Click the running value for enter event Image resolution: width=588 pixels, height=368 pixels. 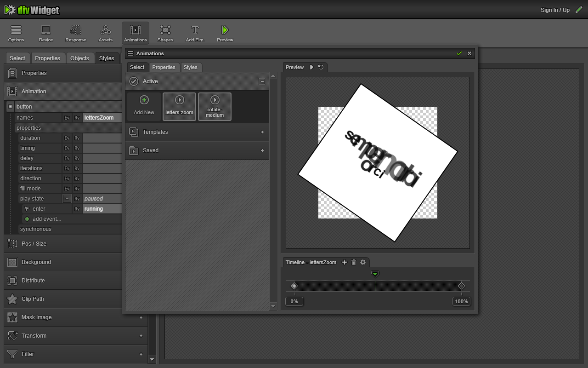[102, 209]
